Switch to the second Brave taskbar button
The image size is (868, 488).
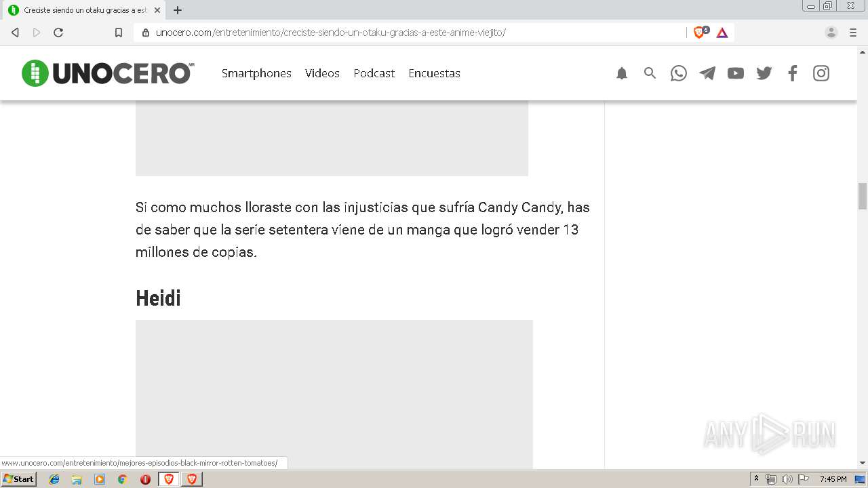click(192, 479)
